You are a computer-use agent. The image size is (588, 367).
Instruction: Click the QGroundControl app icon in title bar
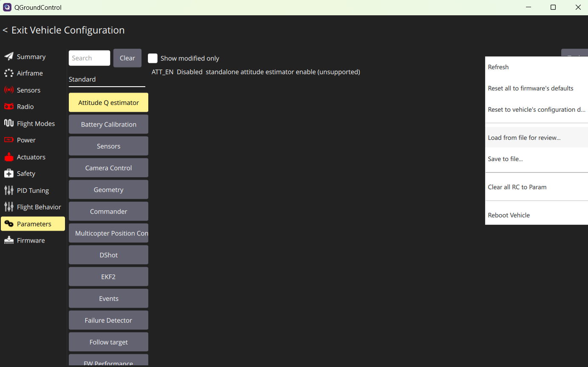7,7
